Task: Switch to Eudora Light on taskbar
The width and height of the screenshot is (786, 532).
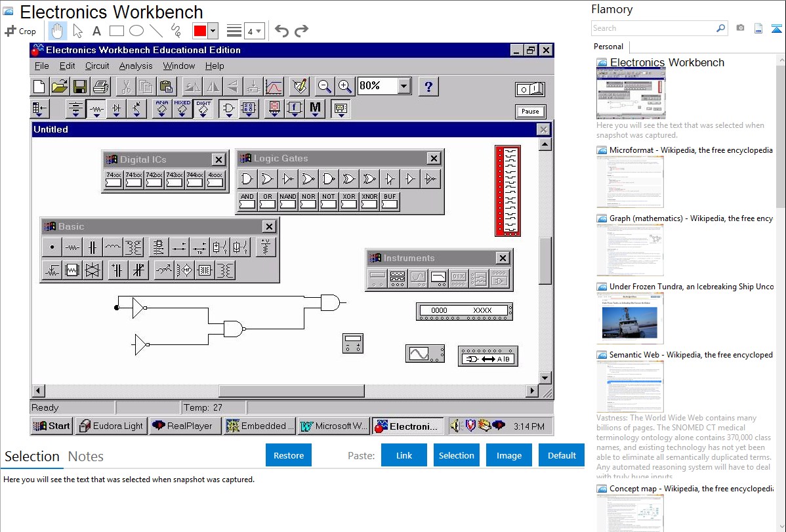Action: [112, 426]
